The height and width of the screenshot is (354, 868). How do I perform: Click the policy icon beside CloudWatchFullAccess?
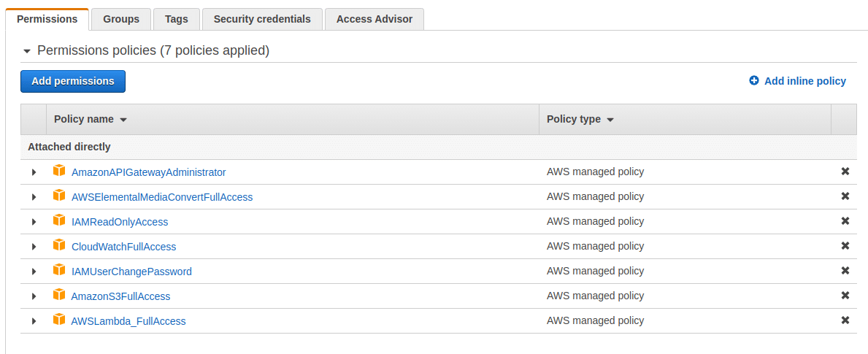coord(59,245)
